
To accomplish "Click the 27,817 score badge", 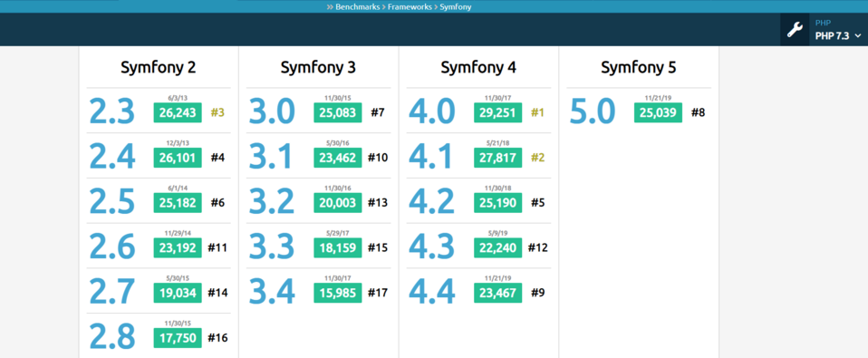I will [x=497, y=158].
